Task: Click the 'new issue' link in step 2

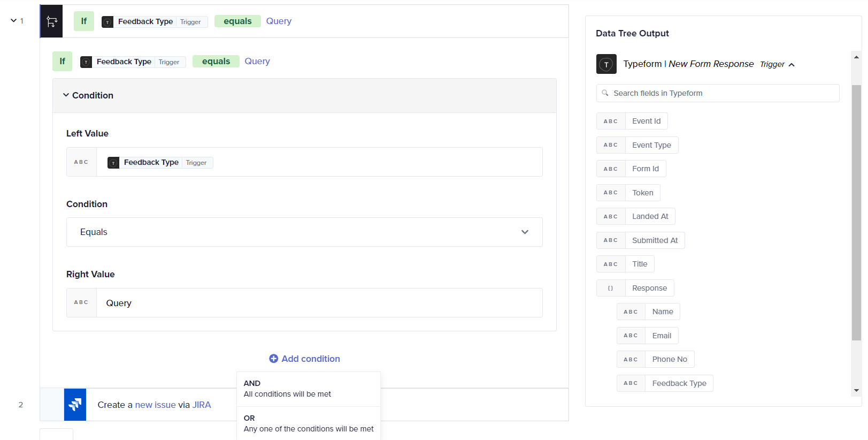Action: pos(156,405)
